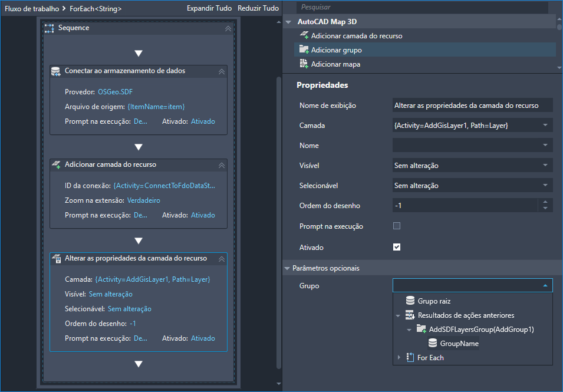The image size is (563, 392).
Task: Click the Resultados de ações anteriores icon
Action: click(x=410, y=315)
